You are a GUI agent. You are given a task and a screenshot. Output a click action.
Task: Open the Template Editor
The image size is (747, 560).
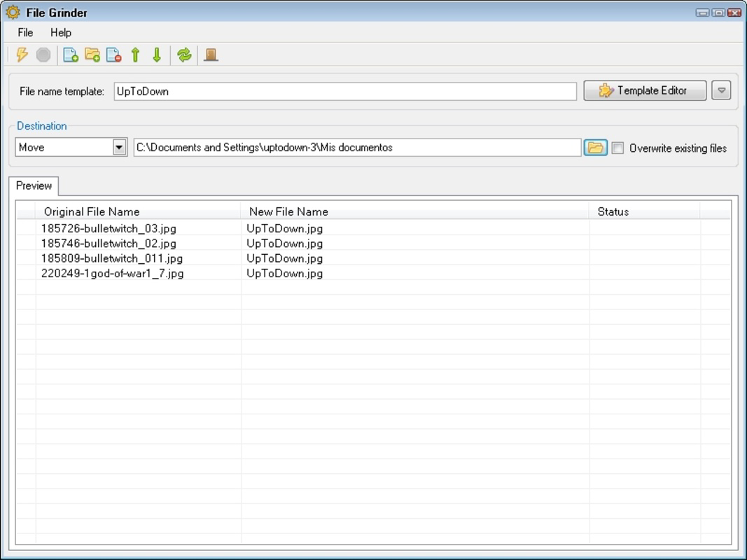[644, 90]
